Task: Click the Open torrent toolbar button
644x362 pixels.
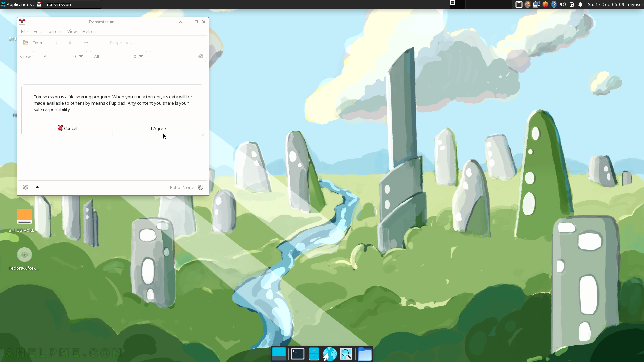Action: (33, 43)
